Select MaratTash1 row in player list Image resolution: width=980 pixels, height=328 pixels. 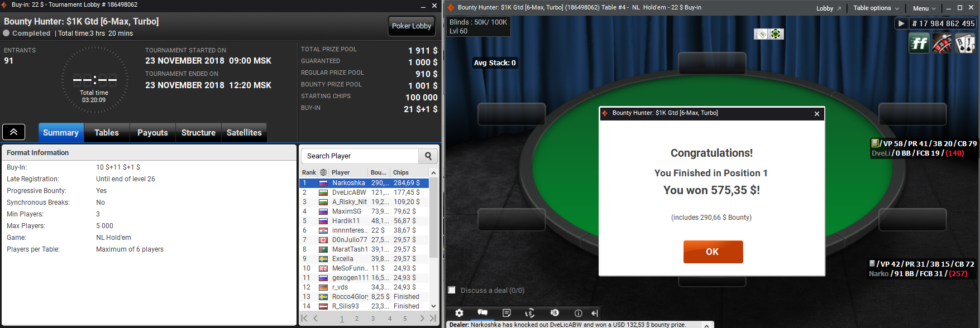coord(364,249)
